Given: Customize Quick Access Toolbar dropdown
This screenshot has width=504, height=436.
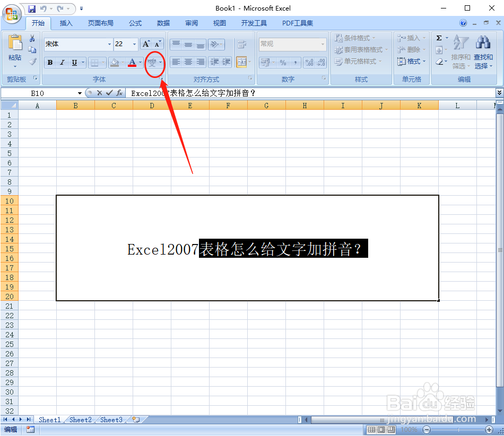Looking at the screenshot, I should point(81,8).
